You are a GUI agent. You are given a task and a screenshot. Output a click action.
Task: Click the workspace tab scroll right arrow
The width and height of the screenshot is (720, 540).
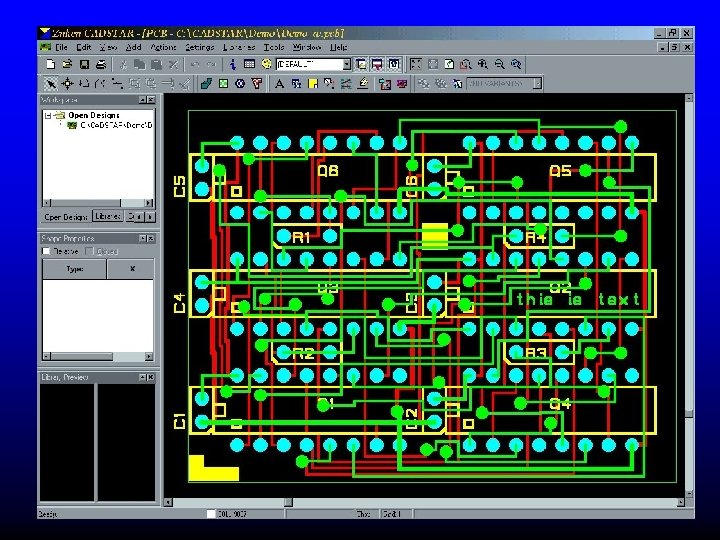[x=150, y=217]
